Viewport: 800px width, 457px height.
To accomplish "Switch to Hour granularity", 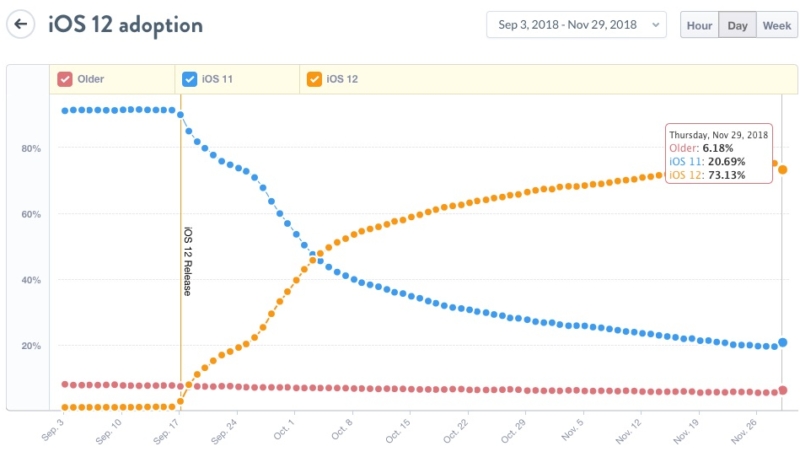I will 699,24.
